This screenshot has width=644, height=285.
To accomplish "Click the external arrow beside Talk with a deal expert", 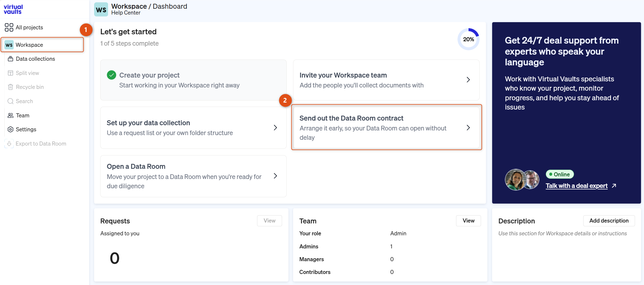I will click(x=614, y=186).
